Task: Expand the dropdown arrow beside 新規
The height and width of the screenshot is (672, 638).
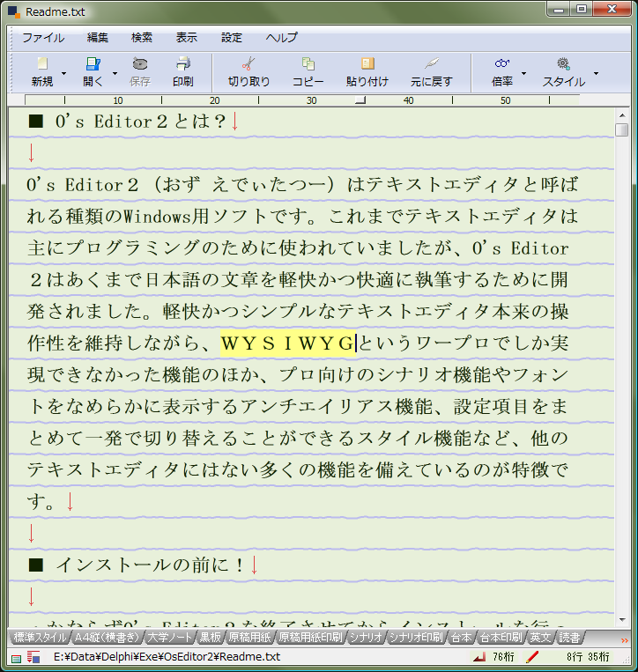Action: [x=64, y=73]
